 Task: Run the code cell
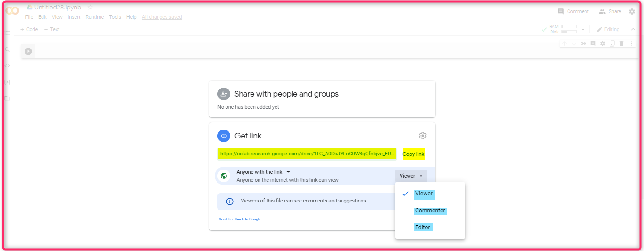coord(28,51)
